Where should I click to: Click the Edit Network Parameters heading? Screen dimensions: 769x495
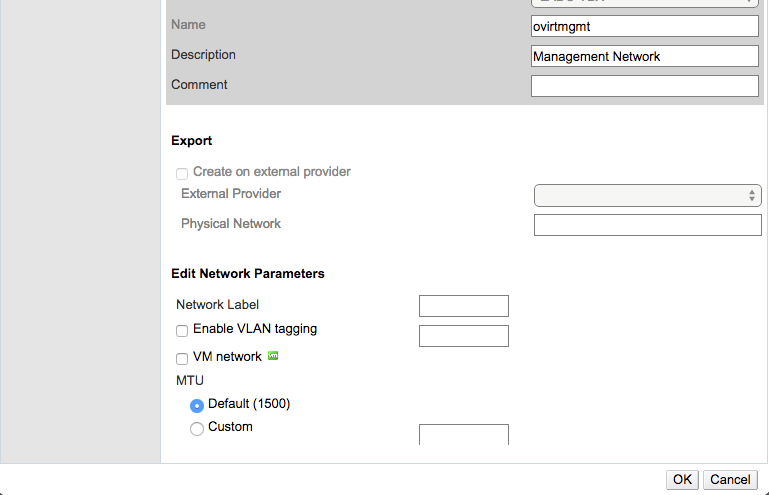pos(248,273)
